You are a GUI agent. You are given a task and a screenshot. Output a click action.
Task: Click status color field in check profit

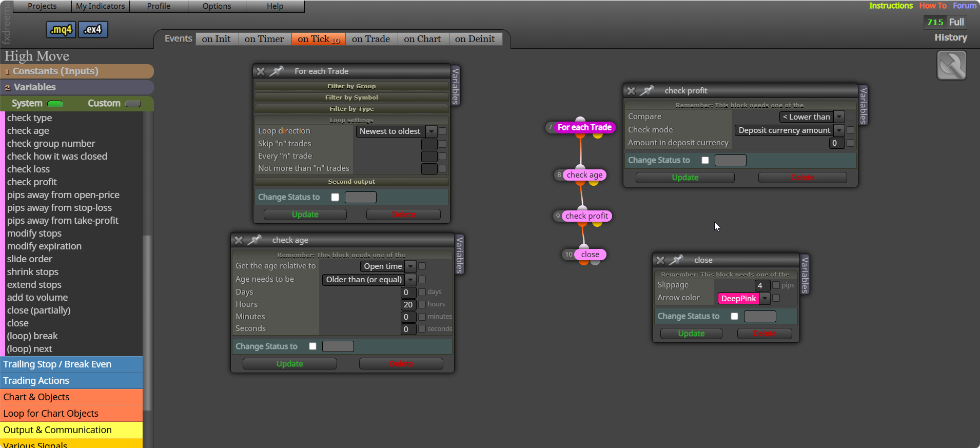pos(731,160)
